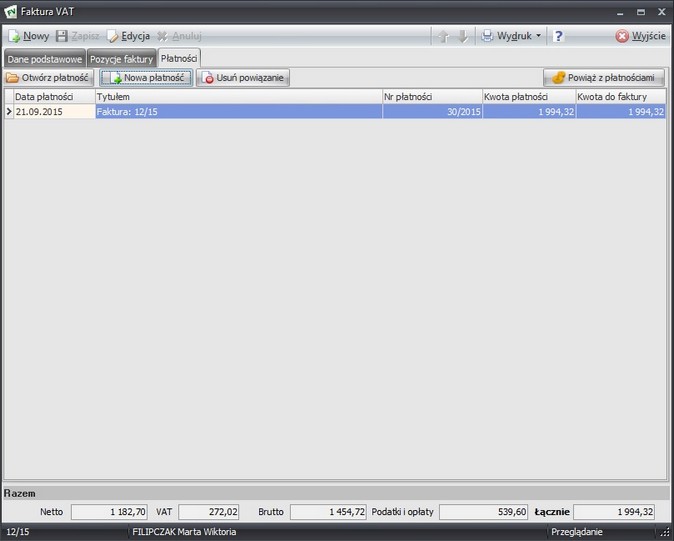Select the Płatności tab
This screenshot has height=541, width=674.
pos(179,58)
